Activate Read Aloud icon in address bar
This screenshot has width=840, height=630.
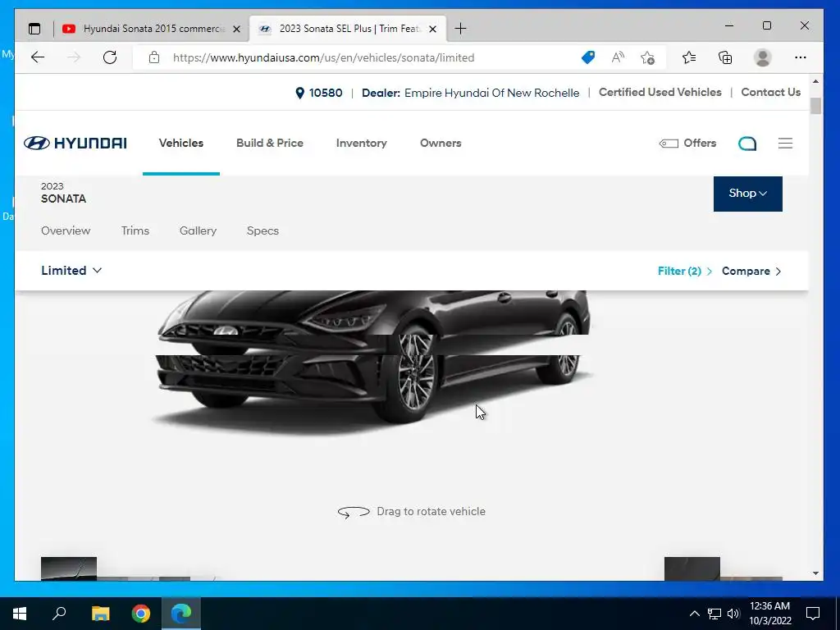(x=618, y=57)
